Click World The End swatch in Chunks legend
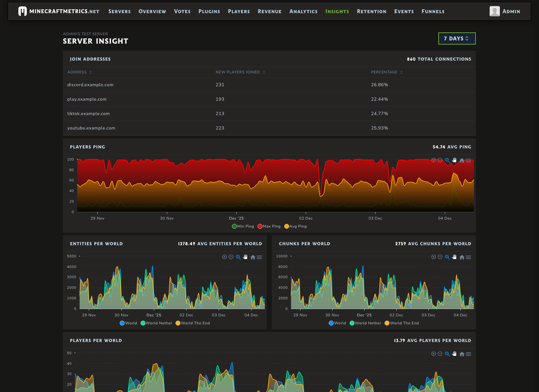This screenshot has width=539, height=392. [x=387, y=323]
